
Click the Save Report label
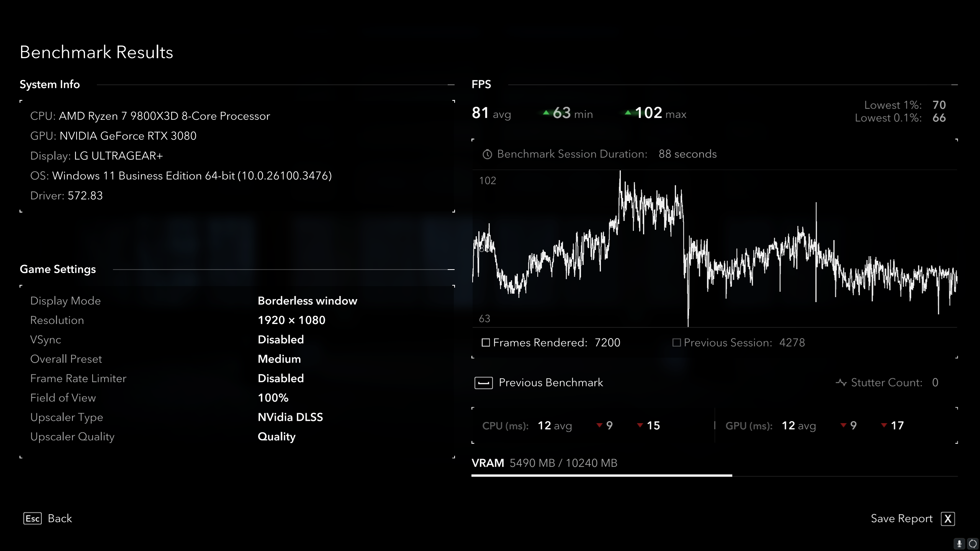click(x=901, y=518)
